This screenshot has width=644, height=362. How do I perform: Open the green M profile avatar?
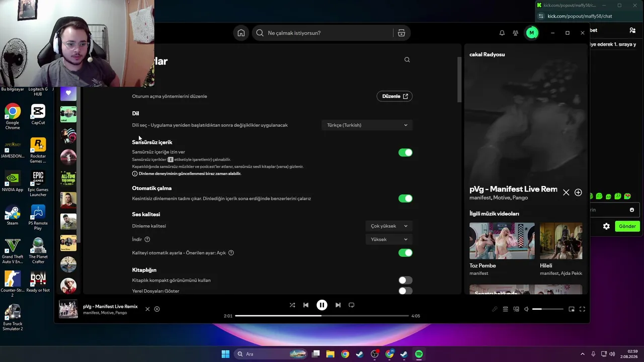[x=532, y=33]
